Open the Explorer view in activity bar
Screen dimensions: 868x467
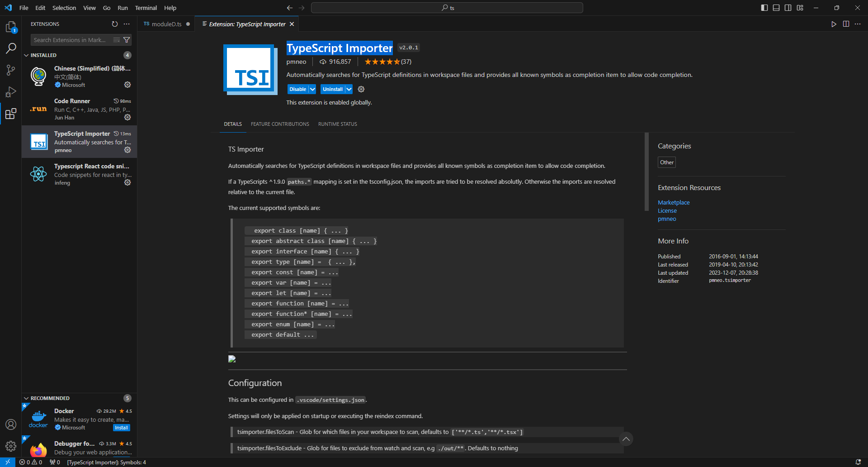click(x=11, y=27)
